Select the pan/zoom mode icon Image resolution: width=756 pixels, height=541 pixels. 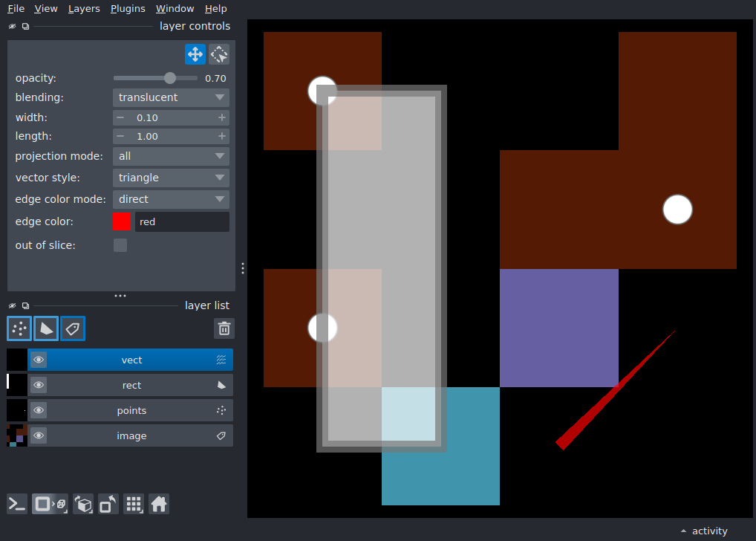[x=195, y=54]
